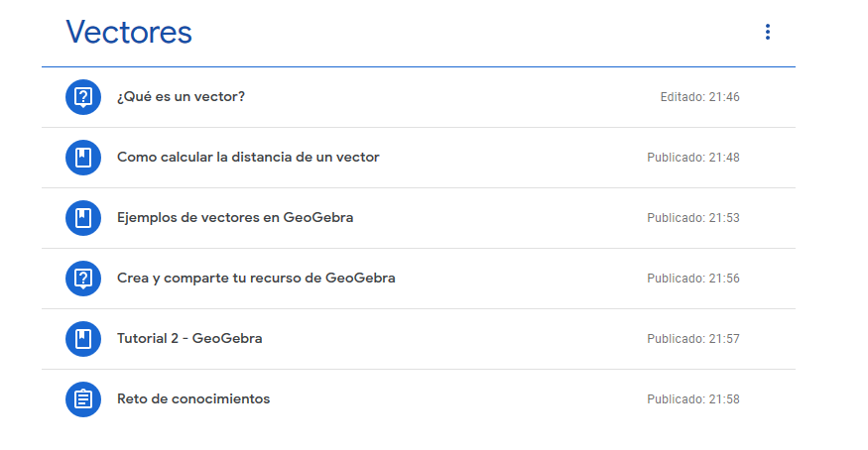Click the Vectores topic heading
The width and height of the screenshot is (868, 450).
coord(129,32)
